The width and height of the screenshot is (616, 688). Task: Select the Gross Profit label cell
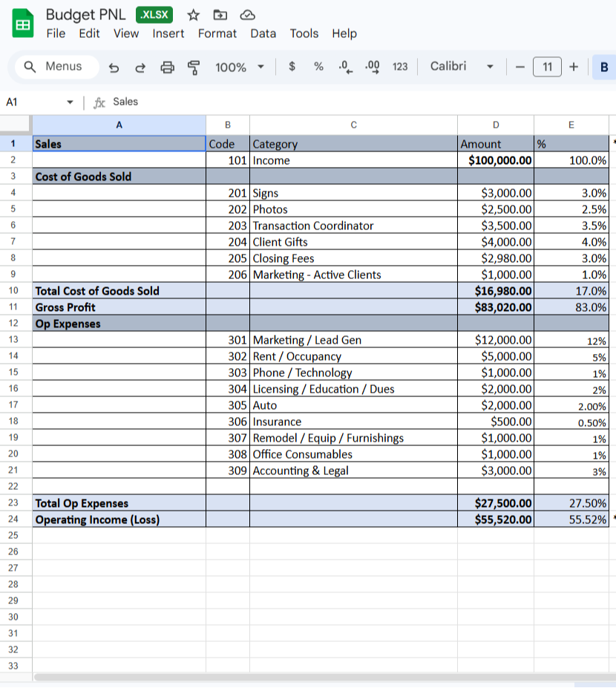[119, 307]
